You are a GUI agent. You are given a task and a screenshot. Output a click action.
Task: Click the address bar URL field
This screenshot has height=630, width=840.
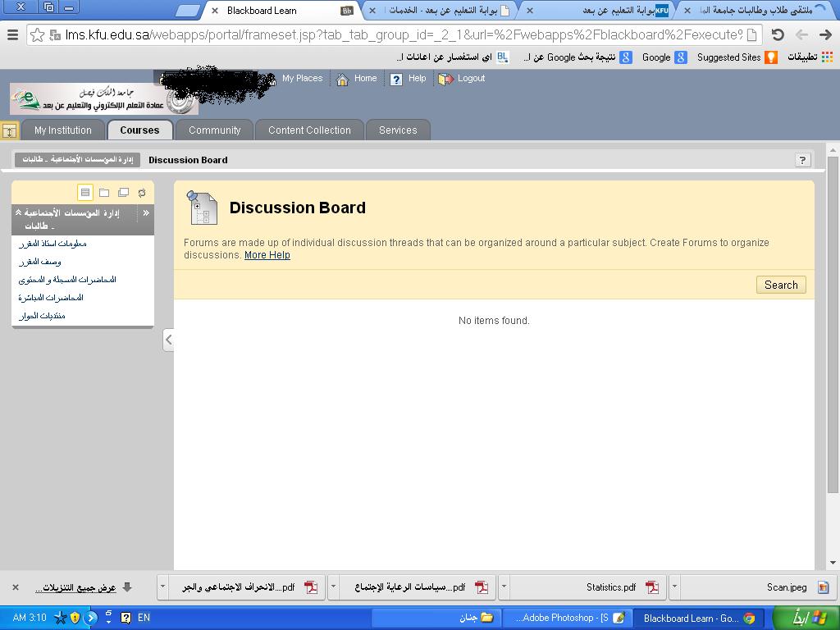394,35
